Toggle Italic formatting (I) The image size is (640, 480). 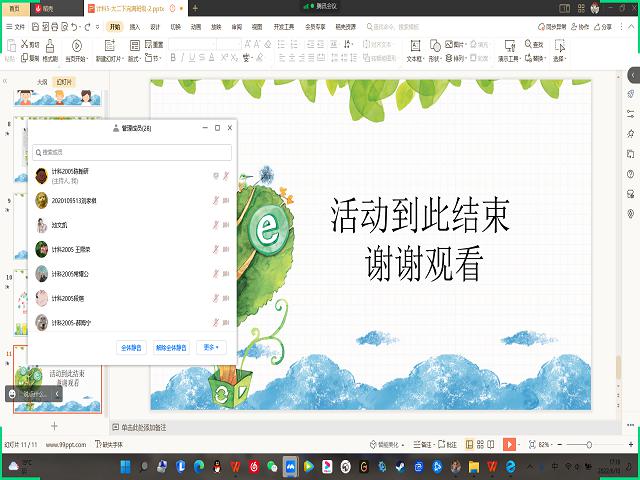click(x=182, y=58)
